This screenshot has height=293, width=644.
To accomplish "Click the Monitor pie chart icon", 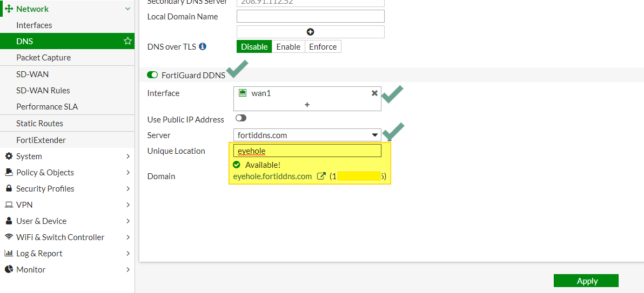I will [9, 270].
